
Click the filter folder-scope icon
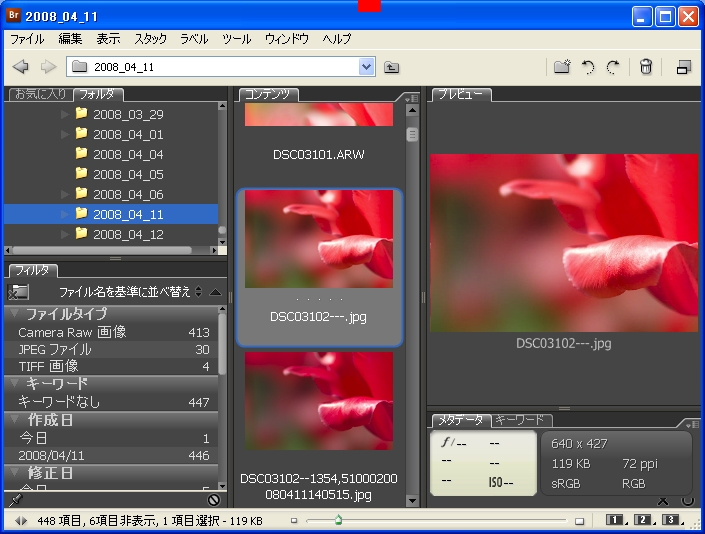pos(18,292)
